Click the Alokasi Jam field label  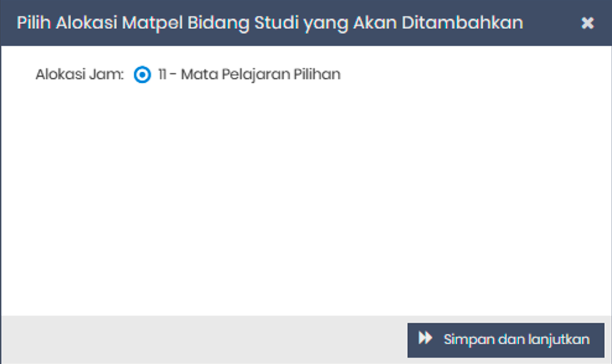click(x=80, y=74)
